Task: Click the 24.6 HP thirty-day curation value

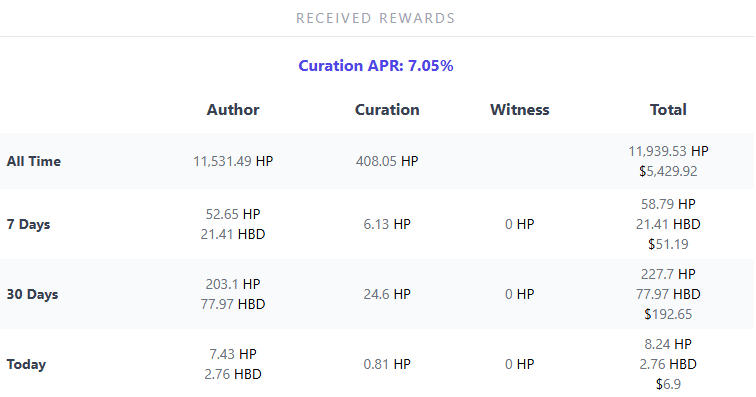Action: (387, 294)
